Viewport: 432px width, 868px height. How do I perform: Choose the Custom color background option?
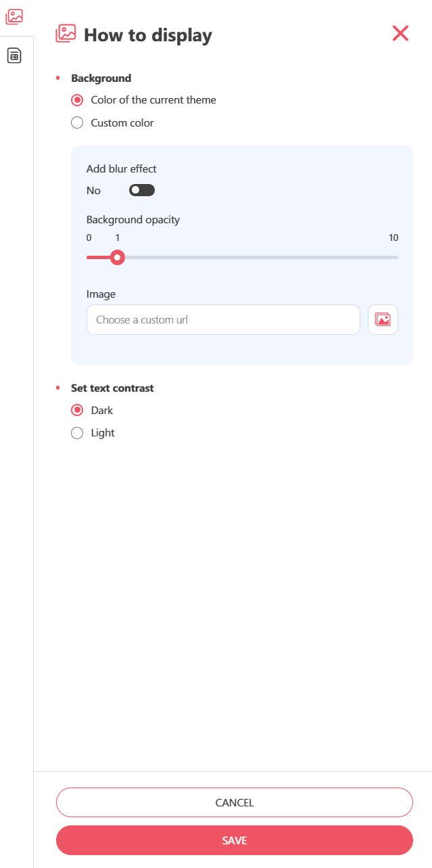point(112,123)
